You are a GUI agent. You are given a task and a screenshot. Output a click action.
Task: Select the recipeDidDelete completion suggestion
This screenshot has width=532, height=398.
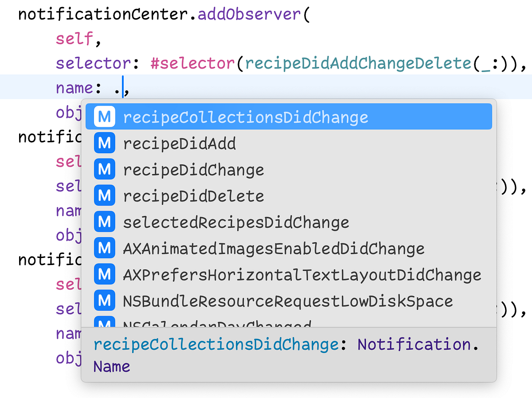click(x=192, y=195)
